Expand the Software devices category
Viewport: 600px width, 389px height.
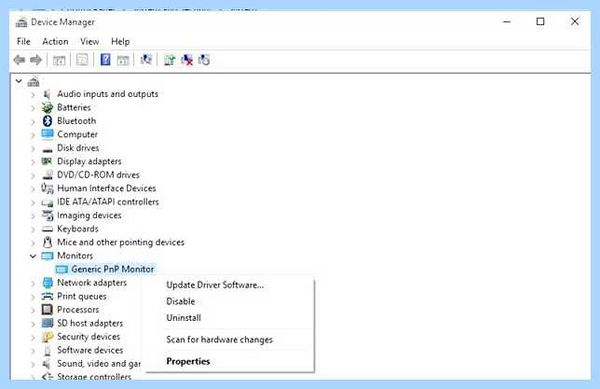(x=33, y=351)
